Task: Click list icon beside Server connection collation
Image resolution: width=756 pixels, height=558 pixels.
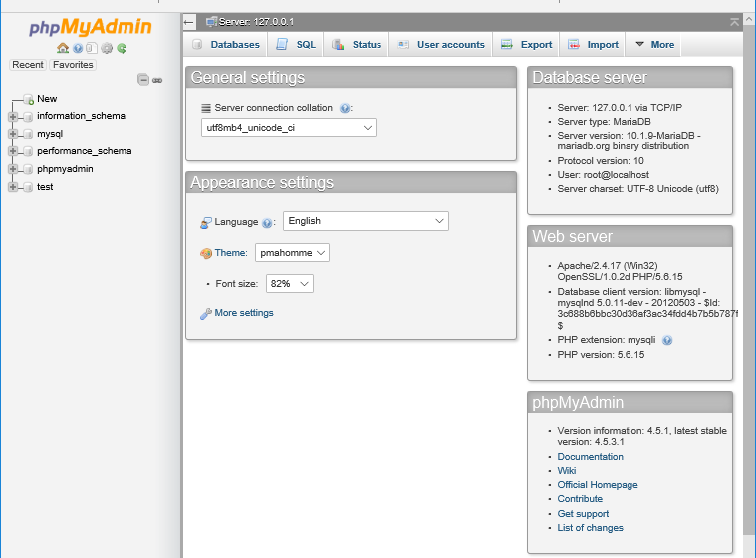Action: pos(206,108)
